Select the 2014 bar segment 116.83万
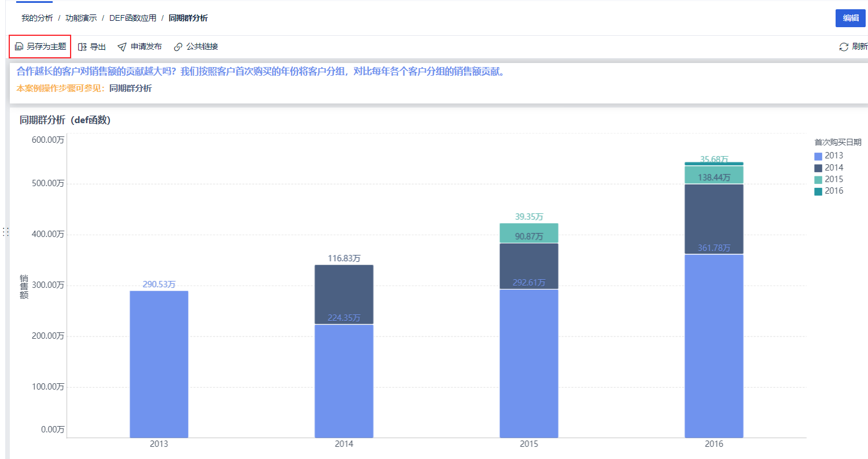The image size is (868, 459). click(x=344, y=294)
